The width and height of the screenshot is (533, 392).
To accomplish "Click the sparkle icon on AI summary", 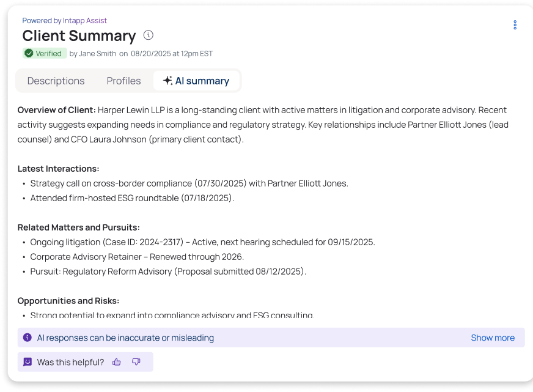I will [x=167, y=81].
